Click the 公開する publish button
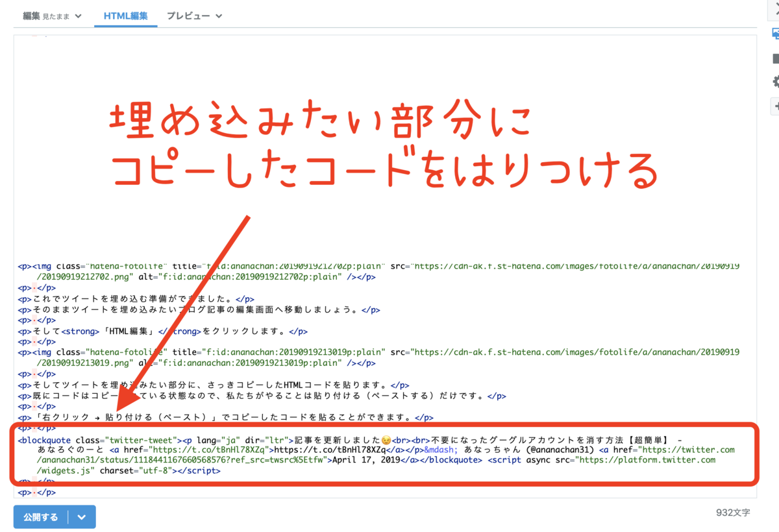 pos(40,517)
